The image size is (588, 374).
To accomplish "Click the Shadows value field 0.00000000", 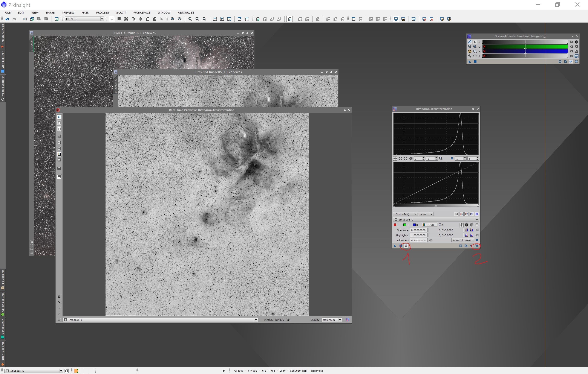I will [419, 230].
